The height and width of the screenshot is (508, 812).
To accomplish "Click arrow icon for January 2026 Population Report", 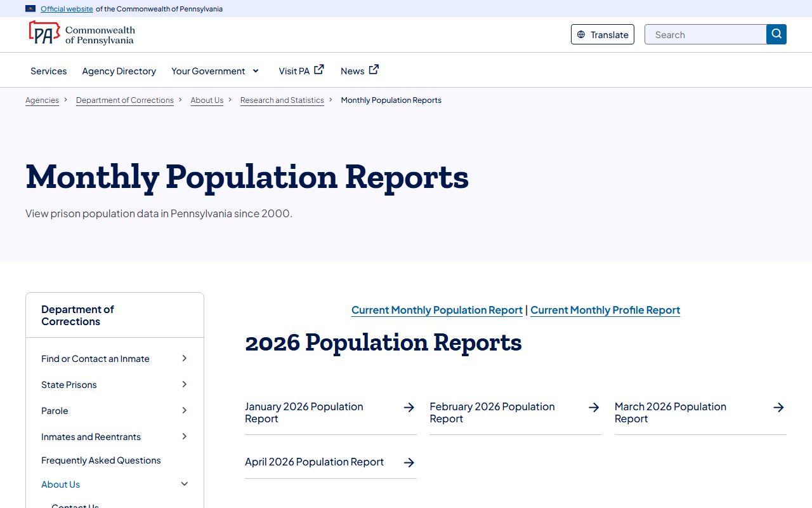I will pos(409,408).
